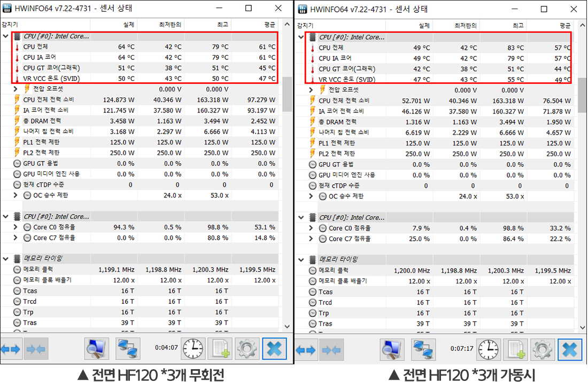This screenshot has width=588, height=382.
Task: Open network monitors icon in right window toolbar
Action: click(x=423, y=350)
